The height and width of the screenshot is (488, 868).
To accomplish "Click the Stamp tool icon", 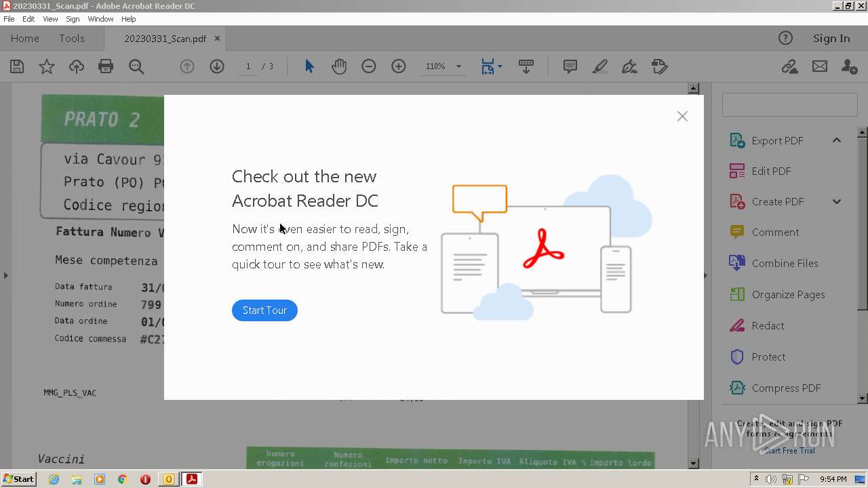I will coord(660,66).
